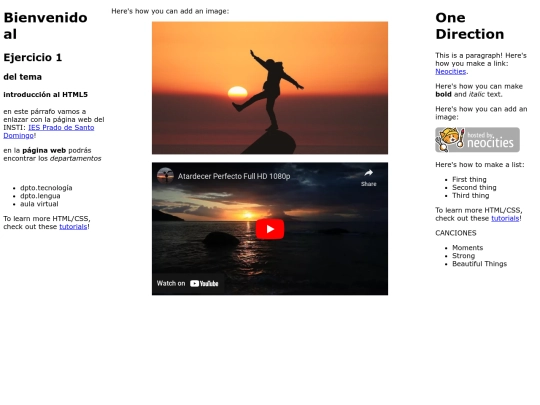The width and height of the screenshot is (540, 405).
Task: Open the IES Prado de Santo Domingo link
Action: pyautogui.click(x=49, y=131)
